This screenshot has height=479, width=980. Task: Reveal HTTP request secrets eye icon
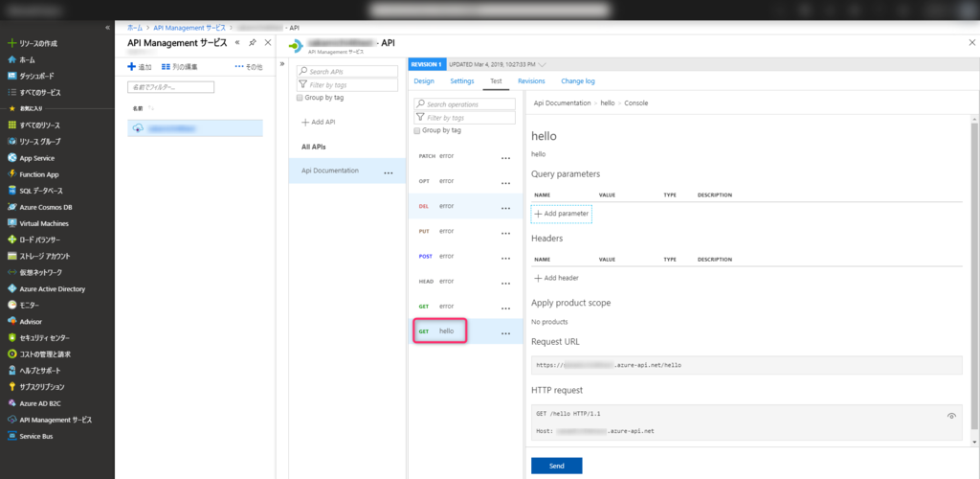click(951, 415)
